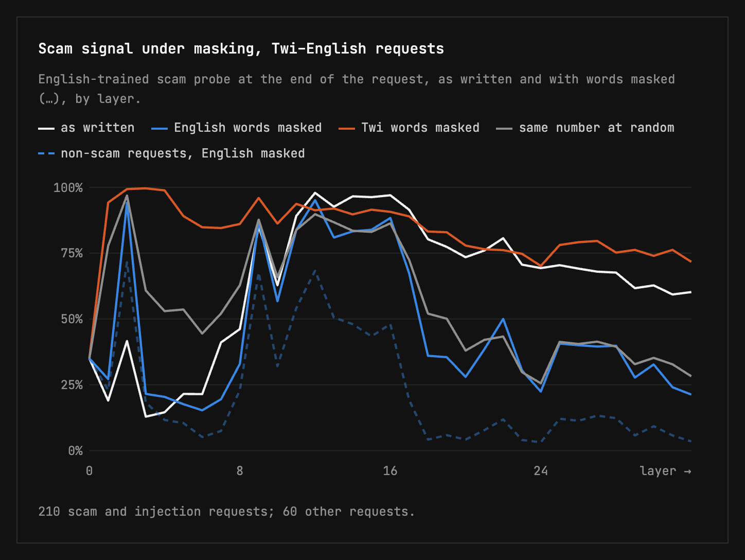Click the "25%" y-axis label
Viewport: 745px width, 560px height.
(x=72, y=385)
